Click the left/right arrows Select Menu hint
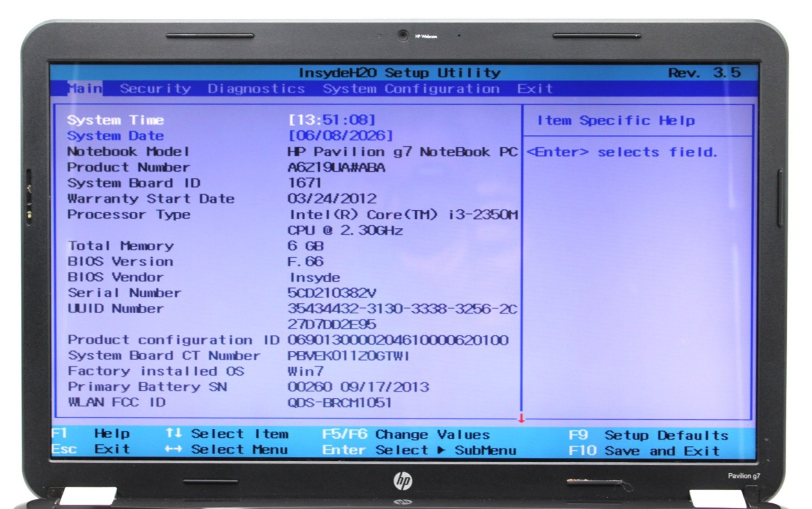Image resolution: width=812 pixels, height=509 pixels. click(226, 449)
